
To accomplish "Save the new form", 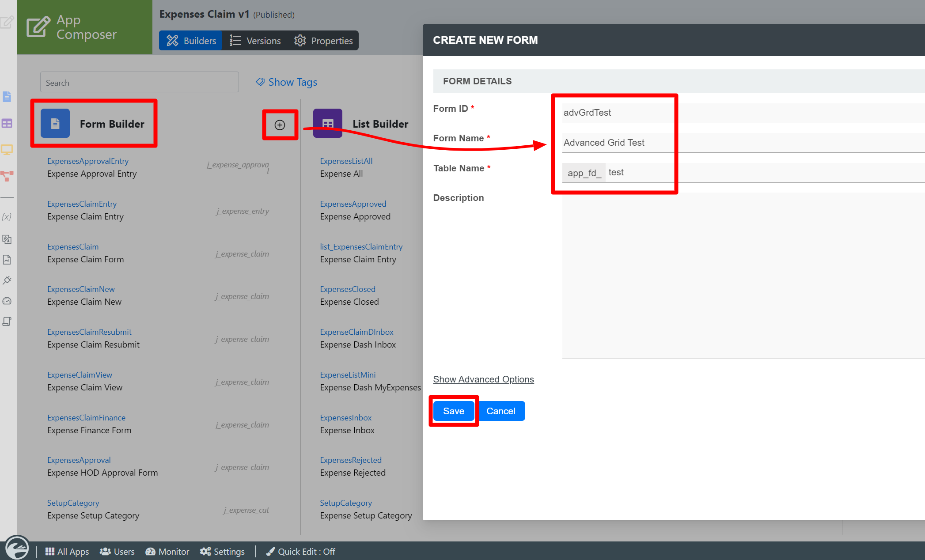I will (x=453, y=411).
